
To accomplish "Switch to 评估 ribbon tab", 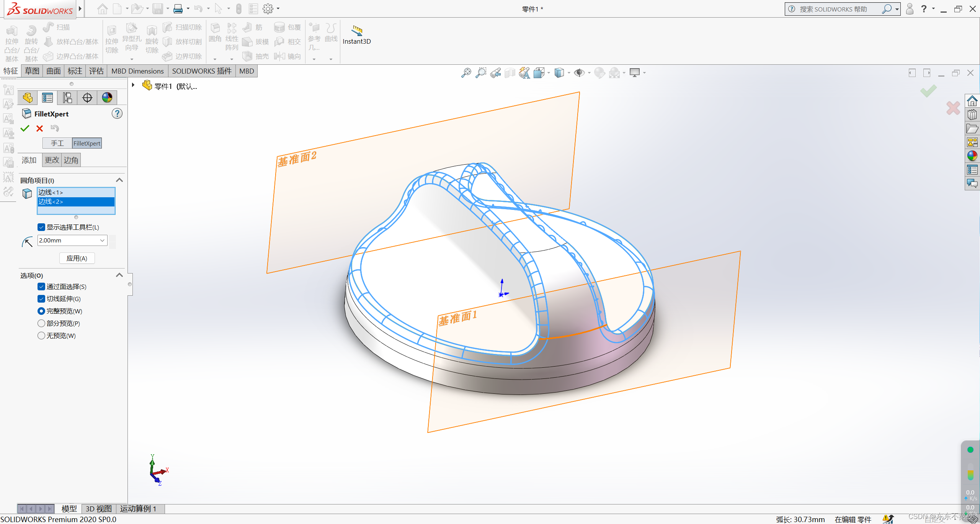I will pos(96,71).
